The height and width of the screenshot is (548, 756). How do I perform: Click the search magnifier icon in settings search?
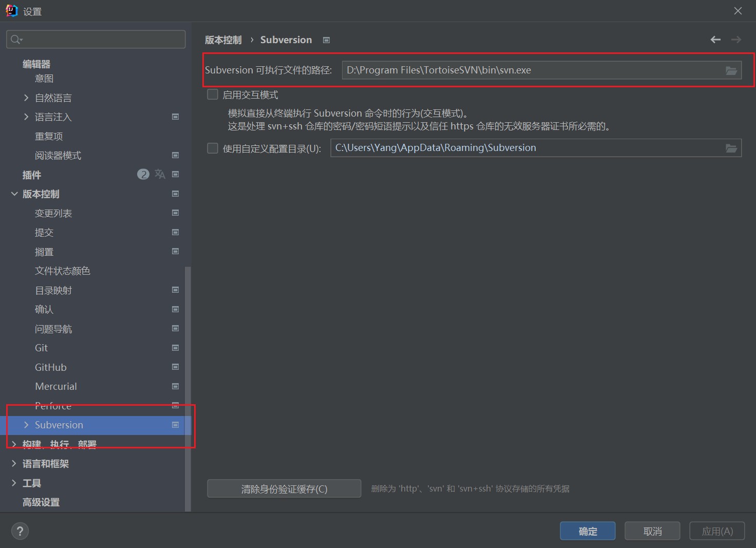coord(16,40)
